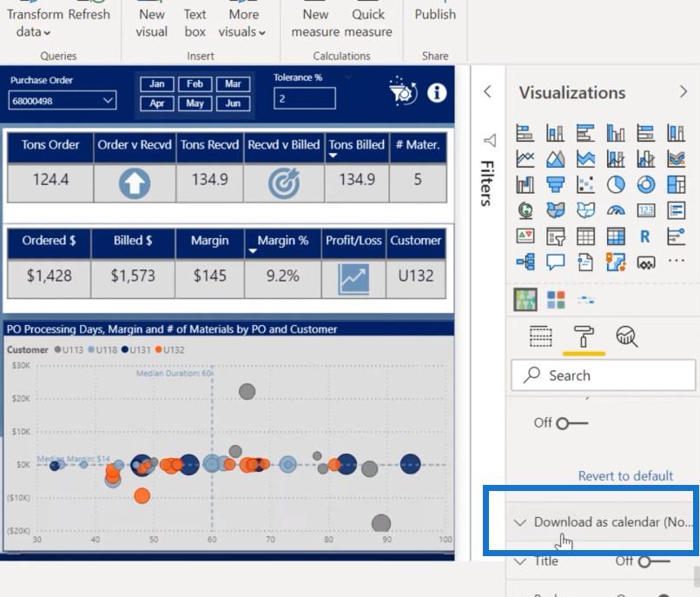Select the Jan month button

(156, 84)
